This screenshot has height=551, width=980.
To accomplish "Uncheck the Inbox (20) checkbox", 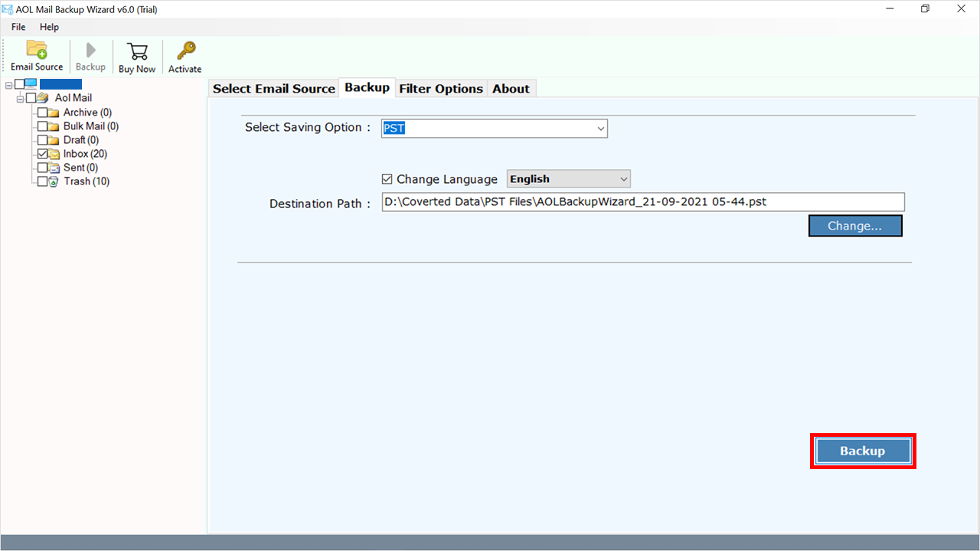I will pos(42,154).
